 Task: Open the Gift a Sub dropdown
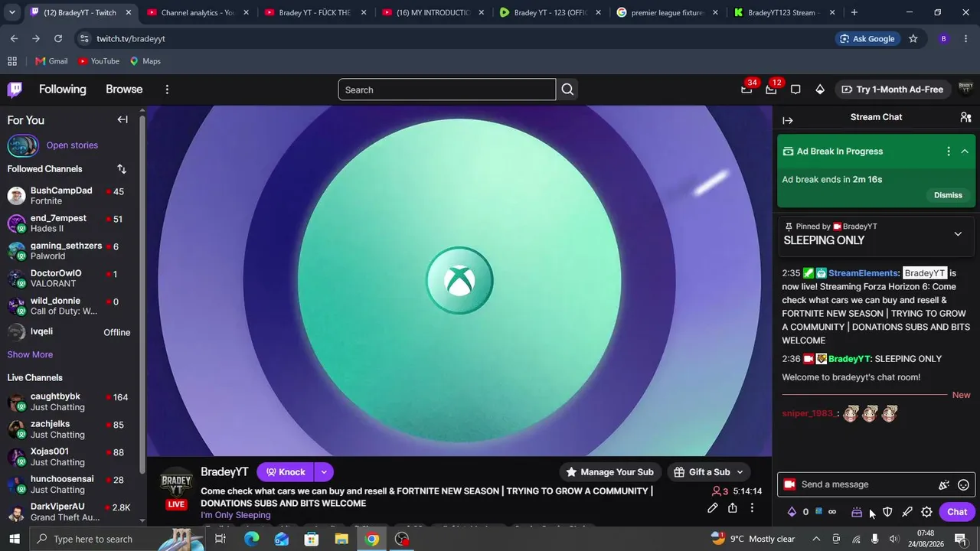(x=740, y=472)
